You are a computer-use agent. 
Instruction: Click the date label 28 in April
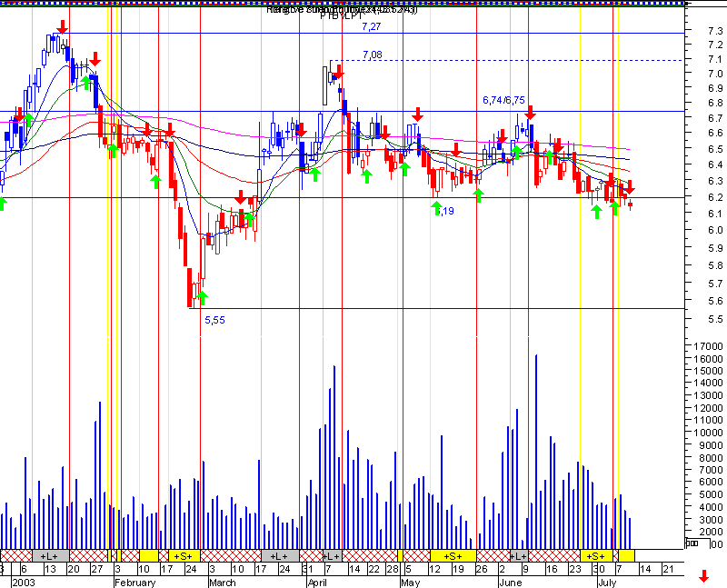[393, 569]
